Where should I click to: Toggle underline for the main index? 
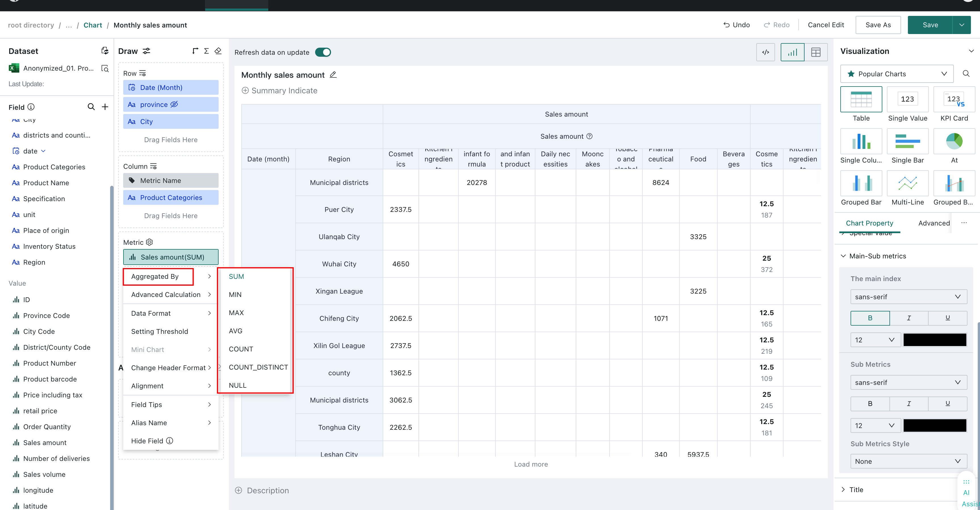point(948,318)
